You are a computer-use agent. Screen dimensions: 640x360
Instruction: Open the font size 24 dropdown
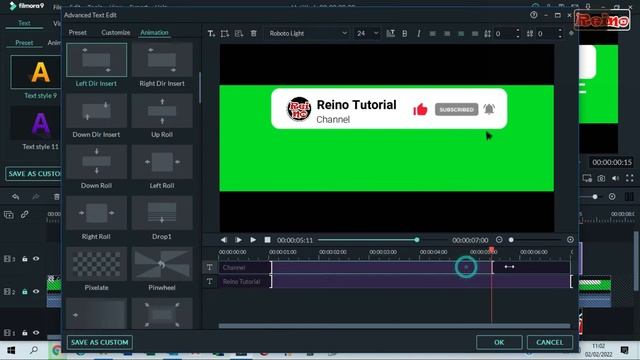pyautogui.click(x=367, y=33)
